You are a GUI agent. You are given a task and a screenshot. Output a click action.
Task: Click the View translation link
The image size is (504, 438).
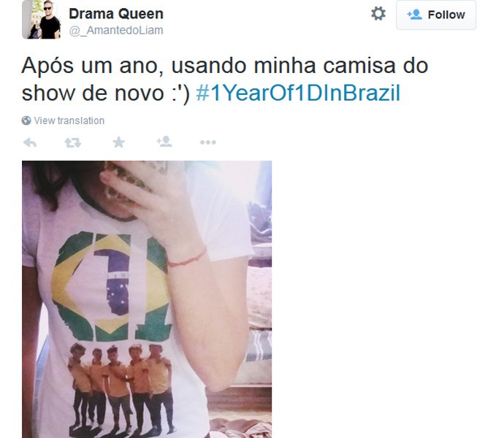69,120
